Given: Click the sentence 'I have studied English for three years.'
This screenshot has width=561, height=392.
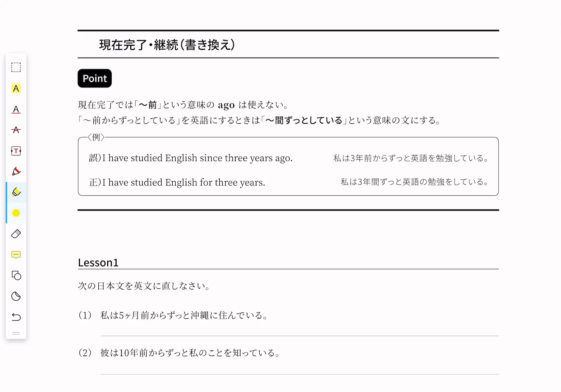Looking at the screenshot, I should (x=184, y=182).
